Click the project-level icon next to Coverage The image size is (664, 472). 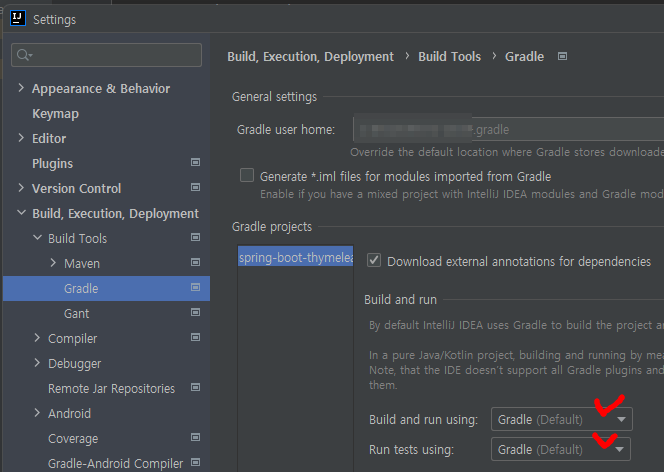pyautogui.click(x=195, y=437)
